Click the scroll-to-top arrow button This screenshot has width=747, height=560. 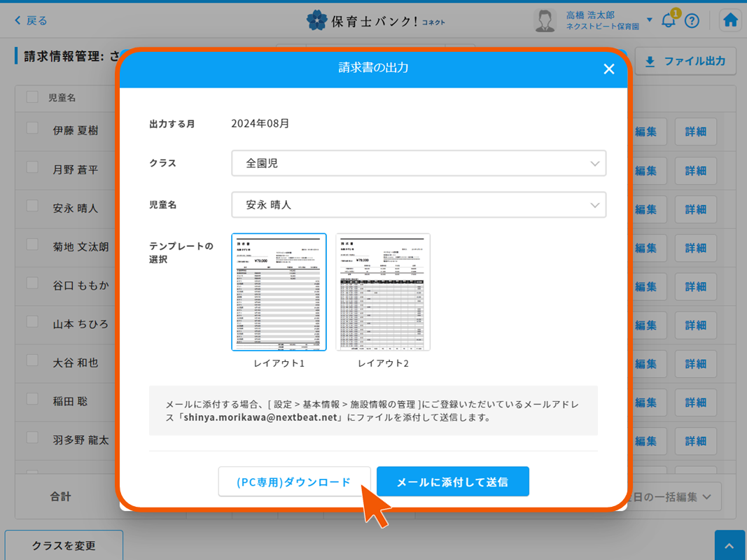(x=729, y=544)
